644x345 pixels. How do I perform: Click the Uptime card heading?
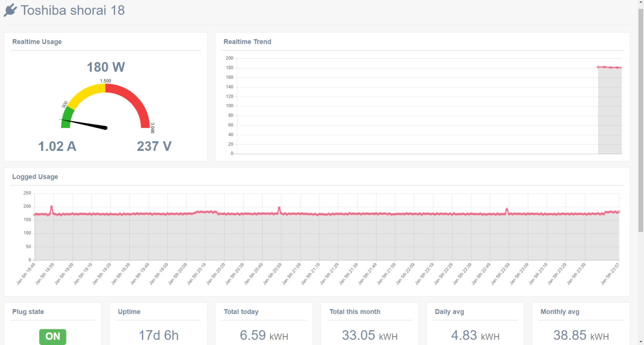129,312
